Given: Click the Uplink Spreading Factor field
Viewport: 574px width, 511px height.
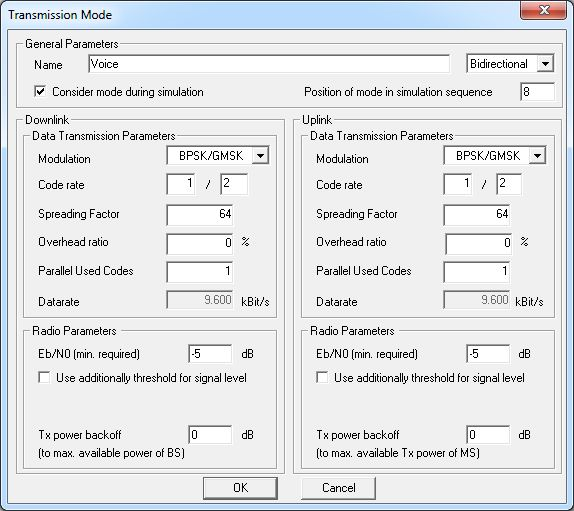Looking at the screenshot, I should tap(477, 214).
